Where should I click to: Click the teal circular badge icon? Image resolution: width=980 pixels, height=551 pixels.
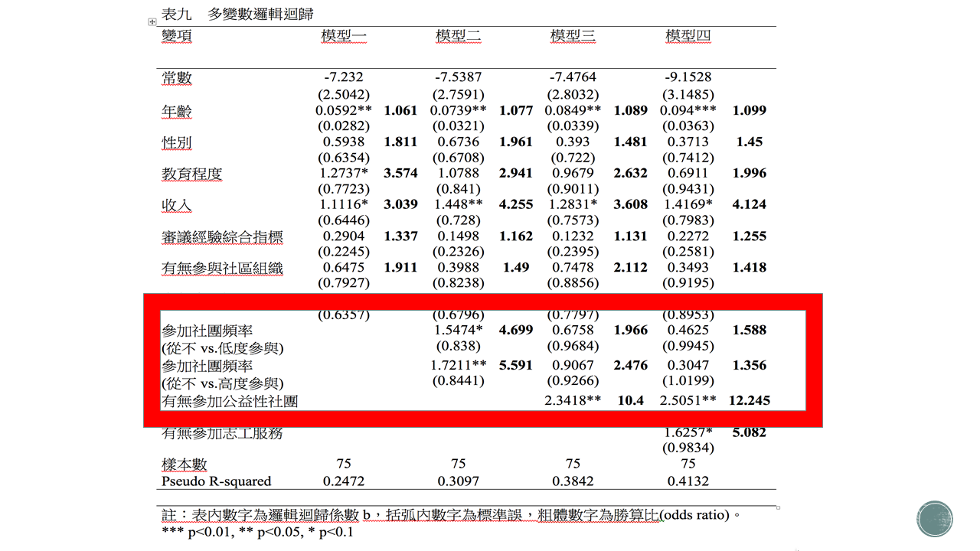pos(934,518)
